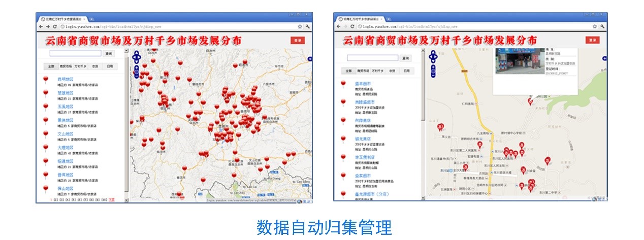644x240 pixels.
Task: Open 盛丰超市 store link
Action: tap(362, 84)
